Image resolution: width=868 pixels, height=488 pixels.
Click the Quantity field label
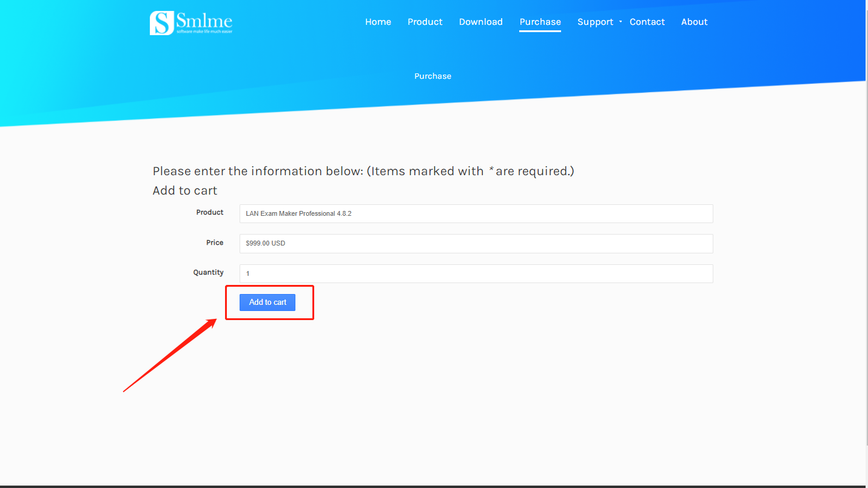[x=209, y=273]
